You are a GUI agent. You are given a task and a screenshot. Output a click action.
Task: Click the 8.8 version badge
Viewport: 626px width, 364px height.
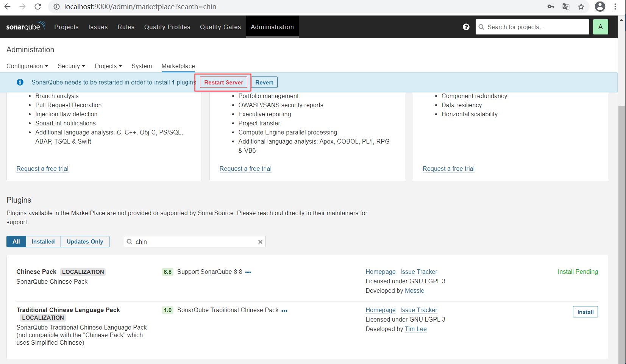[167, 272]
